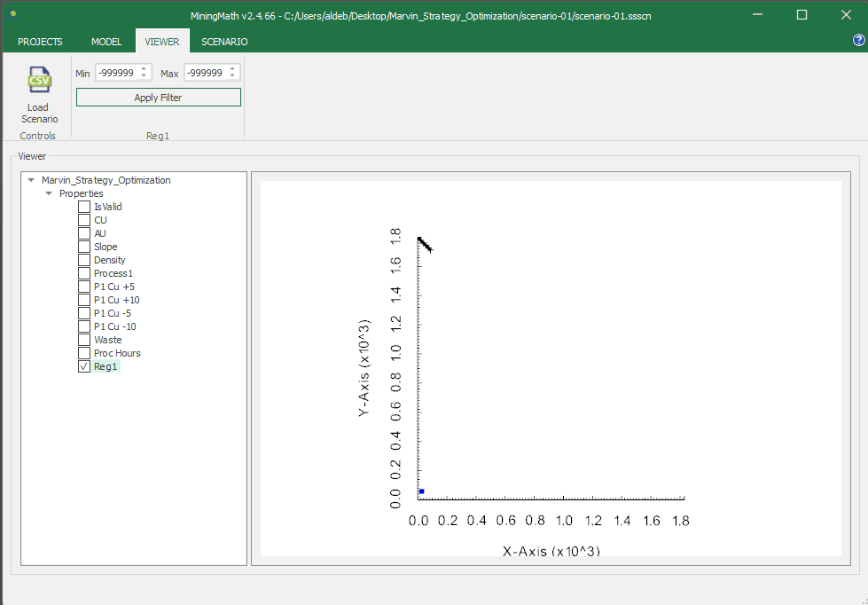Decrease the Max filter value with down arrow
The height and width of the screenshot is (605, 868).
click(x=233, y=76)
